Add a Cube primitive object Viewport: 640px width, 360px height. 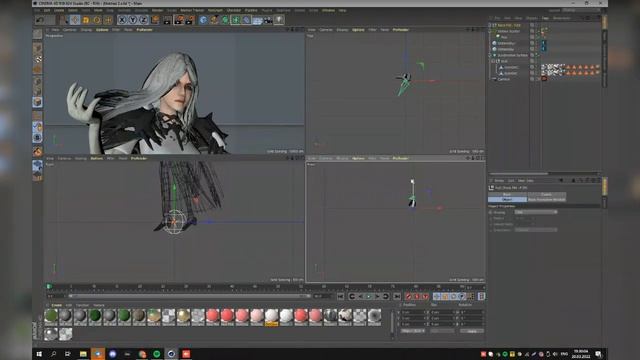(203, 20)
